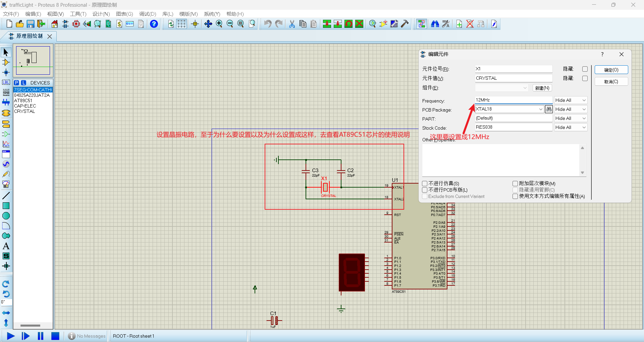644x342 pixels.
Task: Select the Component mode tool
Action: pyautogui.click(x=6, y=62)
